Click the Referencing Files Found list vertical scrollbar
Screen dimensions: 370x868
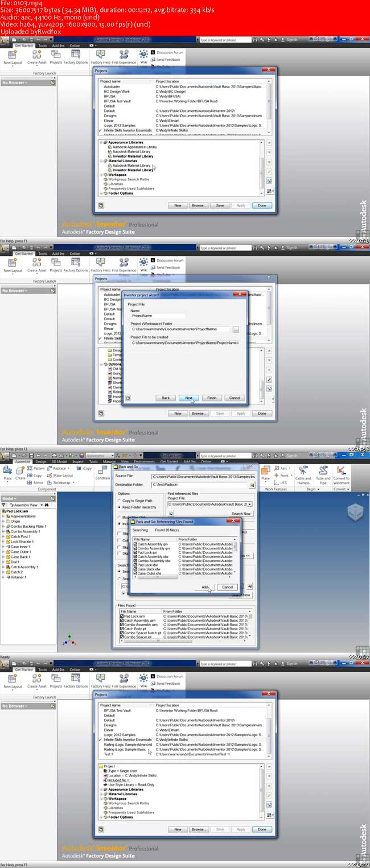coord(236,556)
